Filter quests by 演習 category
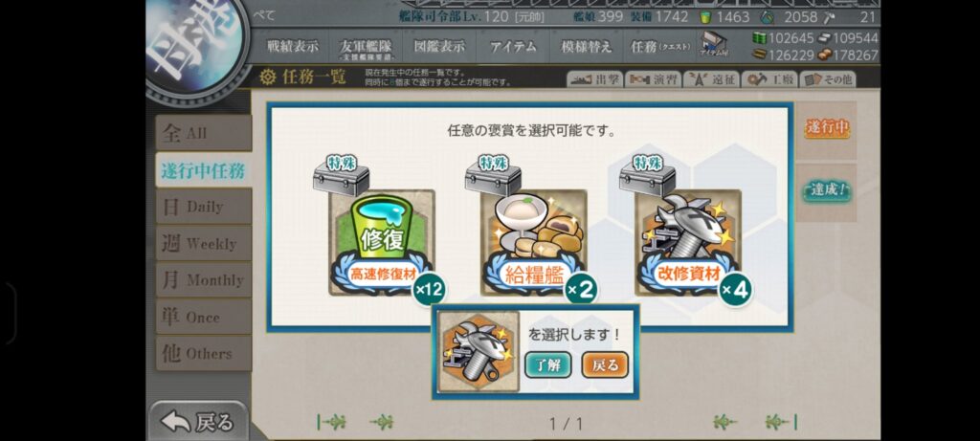The width and height of the screenshot is (980, 441). click(x=654, y=79)
